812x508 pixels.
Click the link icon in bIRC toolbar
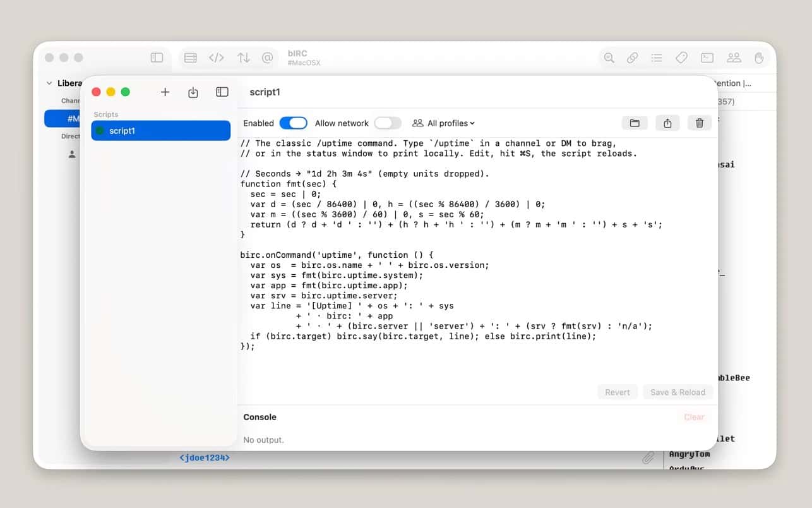pyautogui.click(x=632, y=57)
